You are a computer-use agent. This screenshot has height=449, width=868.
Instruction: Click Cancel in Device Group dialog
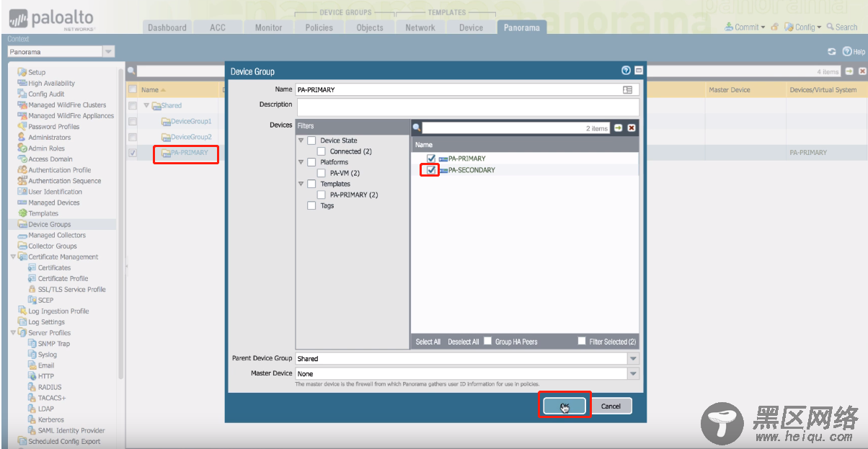click(611, 406)
